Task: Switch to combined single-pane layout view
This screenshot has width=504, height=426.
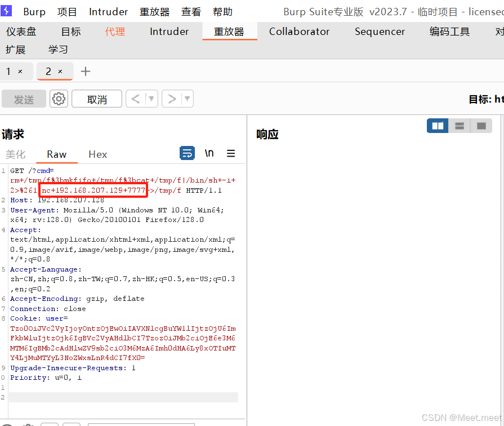Action: (481, 126)
